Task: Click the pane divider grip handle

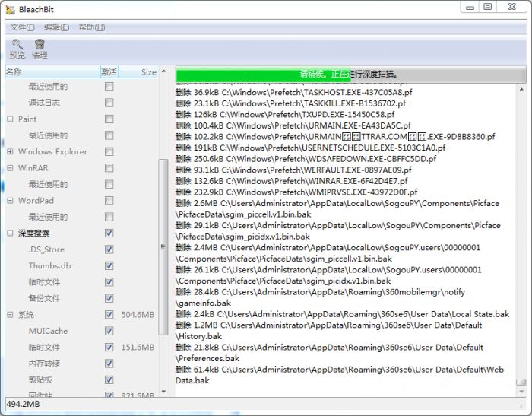Action: pos(162,247)
